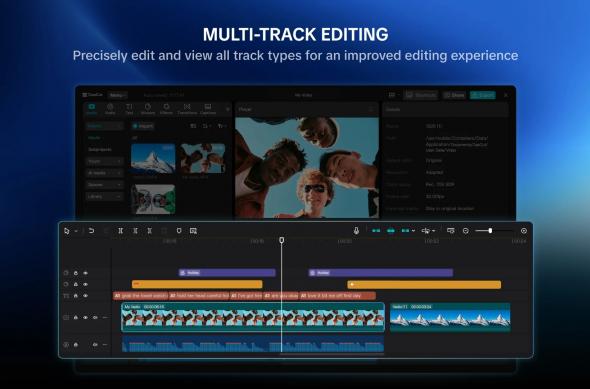This screenshot has width=590, height=389.
Task: Switch to the Text tab
Action: (x=129, y=109)
